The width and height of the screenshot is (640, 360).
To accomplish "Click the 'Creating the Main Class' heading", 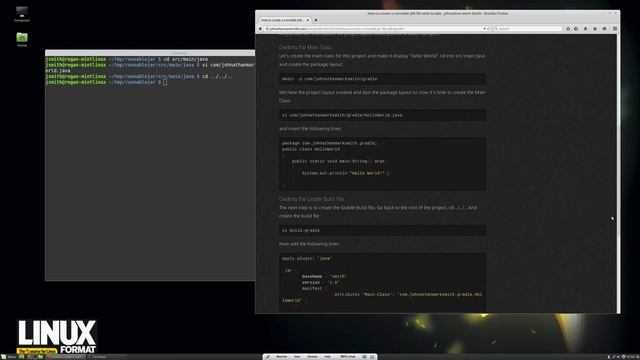I will pos(305,47).
